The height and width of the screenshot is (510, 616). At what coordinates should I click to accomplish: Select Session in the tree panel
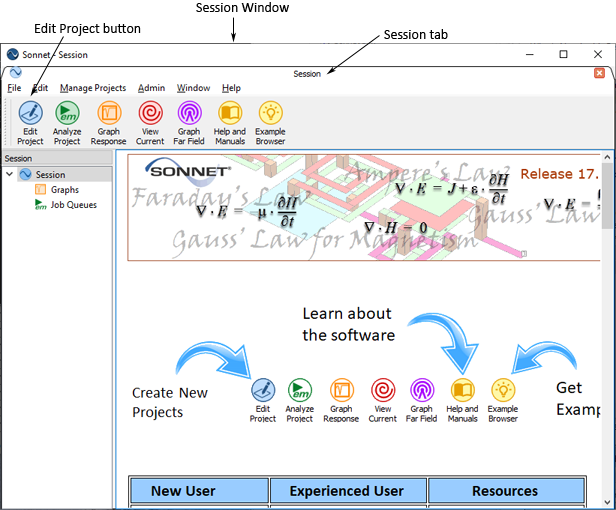pyautogui.click(x=50, y=174)
